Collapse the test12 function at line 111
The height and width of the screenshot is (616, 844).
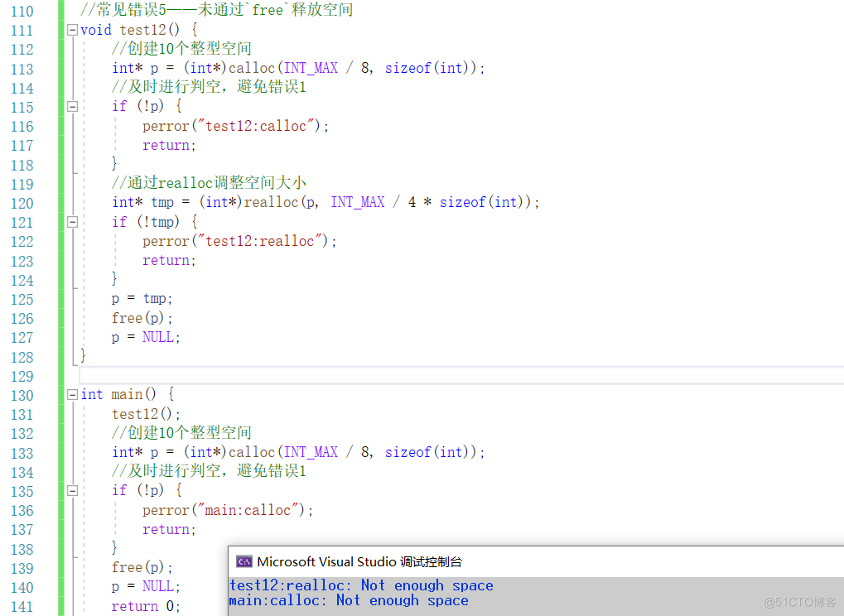click(x=72, y=30)
